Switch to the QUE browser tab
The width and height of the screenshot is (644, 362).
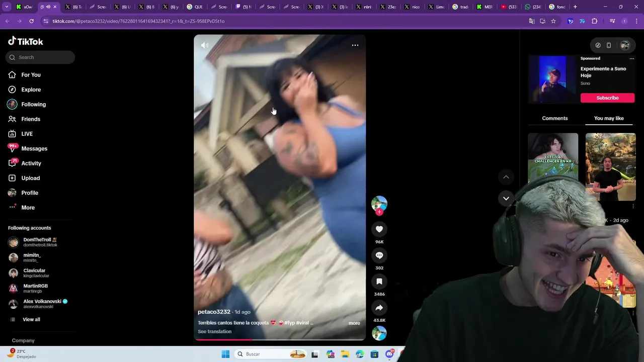coord(195,7)
